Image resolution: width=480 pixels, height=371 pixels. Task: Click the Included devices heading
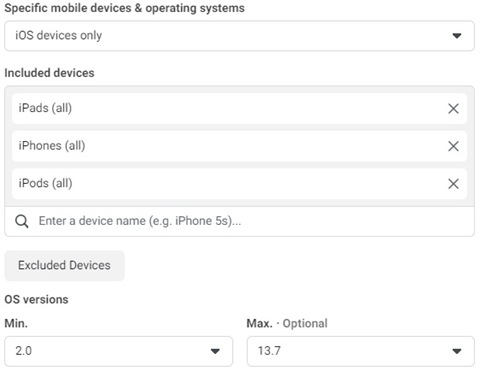[49, 73]
